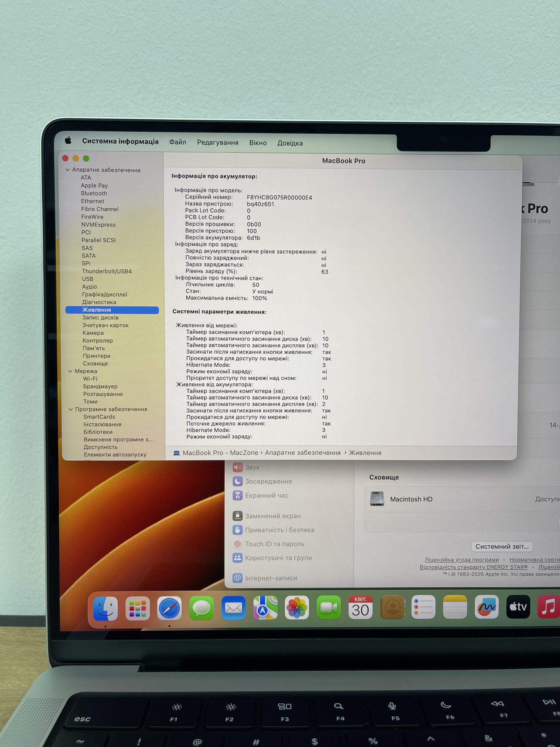Select Інсталювання under software section

(102, 425)
